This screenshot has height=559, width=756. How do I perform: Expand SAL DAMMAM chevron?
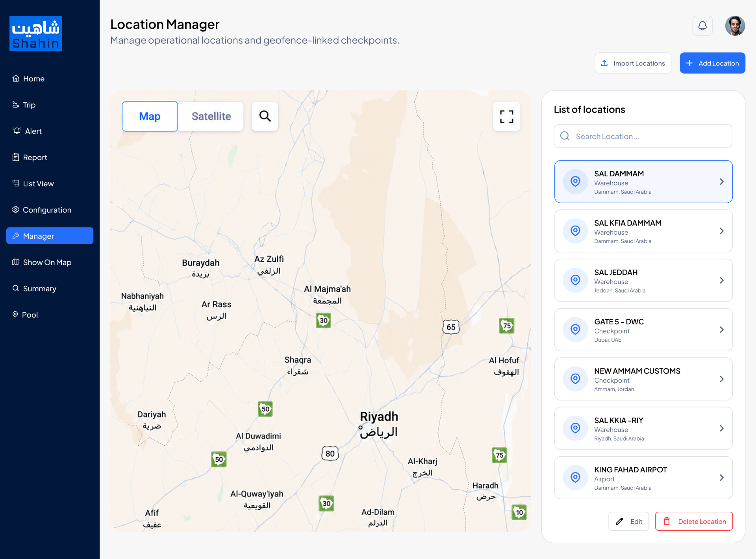(722, 181)
